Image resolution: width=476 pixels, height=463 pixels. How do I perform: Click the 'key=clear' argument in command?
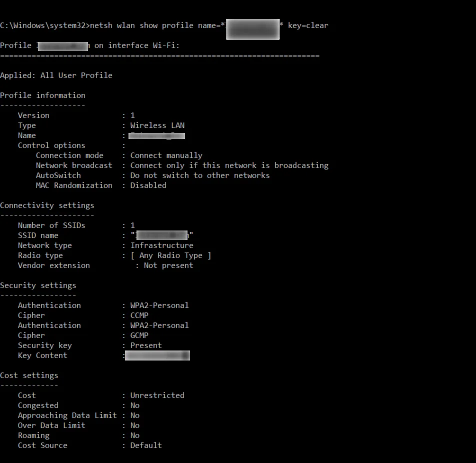[x=308, y=25]
